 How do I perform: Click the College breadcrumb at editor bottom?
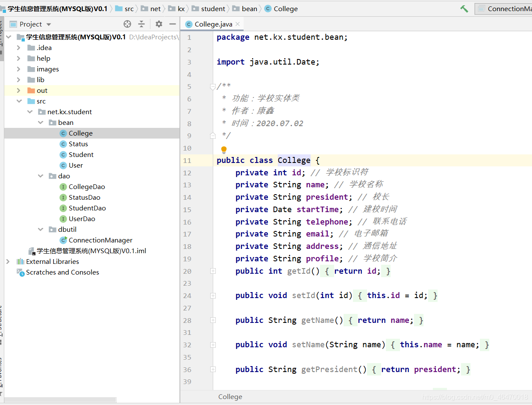[x=230, y=396]
